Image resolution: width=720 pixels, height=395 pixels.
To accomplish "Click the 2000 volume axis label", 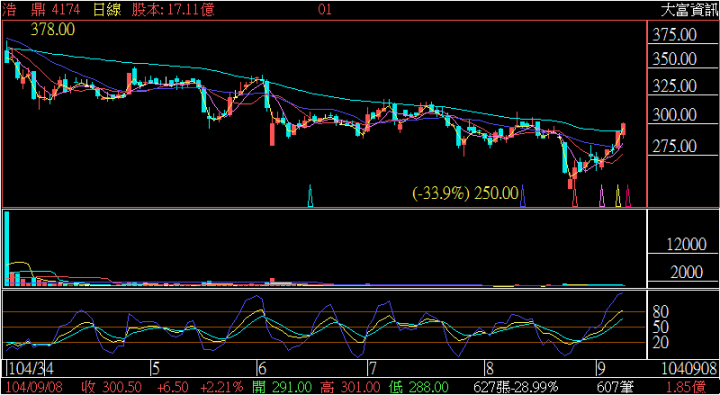I will [x=686, y=272].
